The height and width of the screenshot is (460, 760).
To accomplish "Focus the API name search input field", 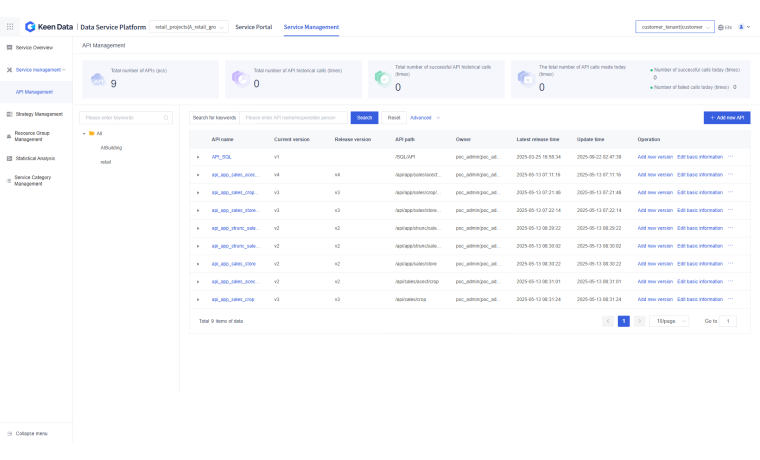I will click(294, 117).
